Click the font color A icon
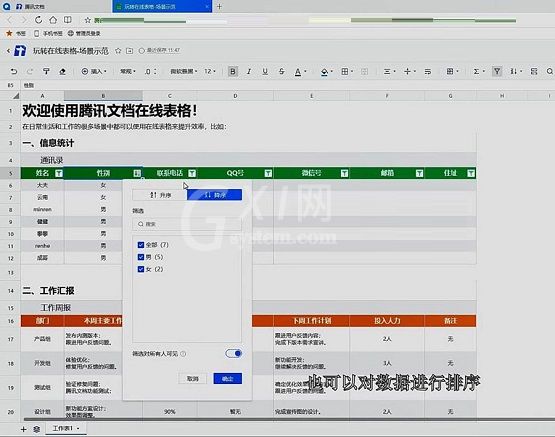 tap(298, 72)
